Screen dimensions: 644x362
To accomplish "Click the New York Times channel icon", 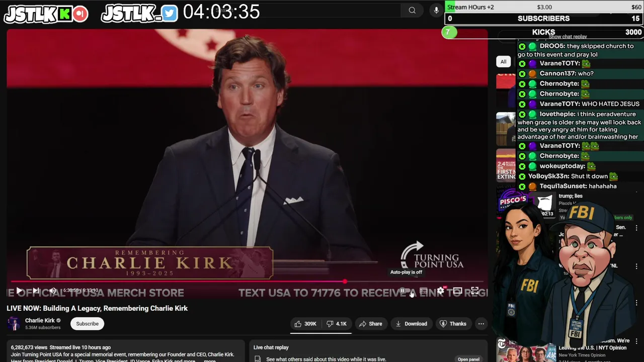I will point(501,344).
